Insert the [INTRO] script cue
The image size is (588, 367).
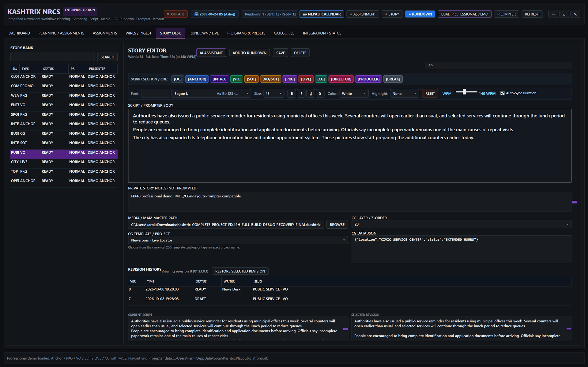[219, 79]
